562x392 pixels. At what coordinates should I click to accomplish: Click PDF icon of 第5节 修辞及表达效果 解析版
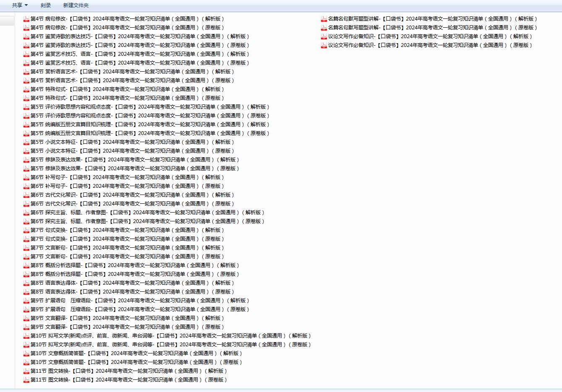pyautogui.click(x=26, y=160)
